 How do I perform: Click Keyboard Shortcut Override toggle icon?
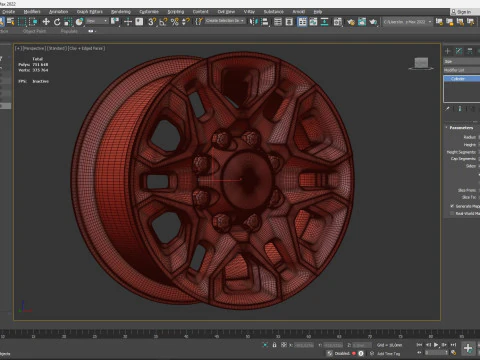(139, 22)
